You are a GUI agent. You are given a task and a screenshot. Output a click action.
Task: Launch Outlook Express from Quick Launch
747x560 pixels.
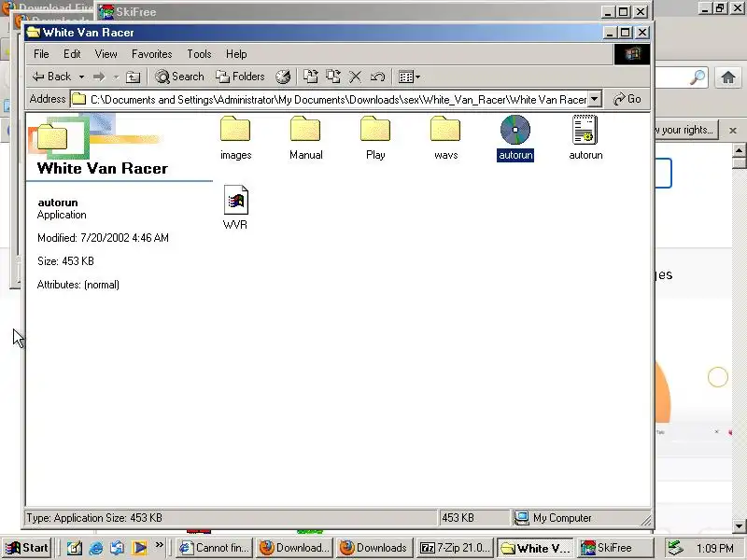pos(118,548)
